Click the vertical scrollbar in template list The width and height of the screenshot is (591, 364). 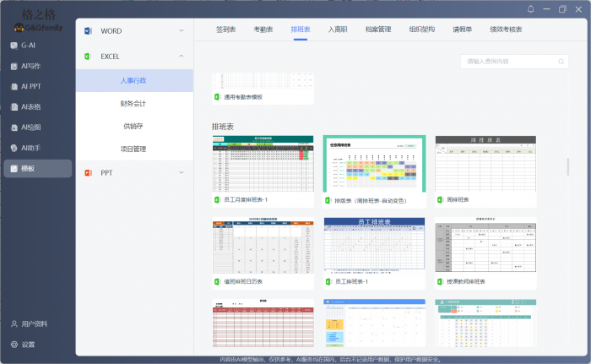pyautogui.click(x=567, y=166)
